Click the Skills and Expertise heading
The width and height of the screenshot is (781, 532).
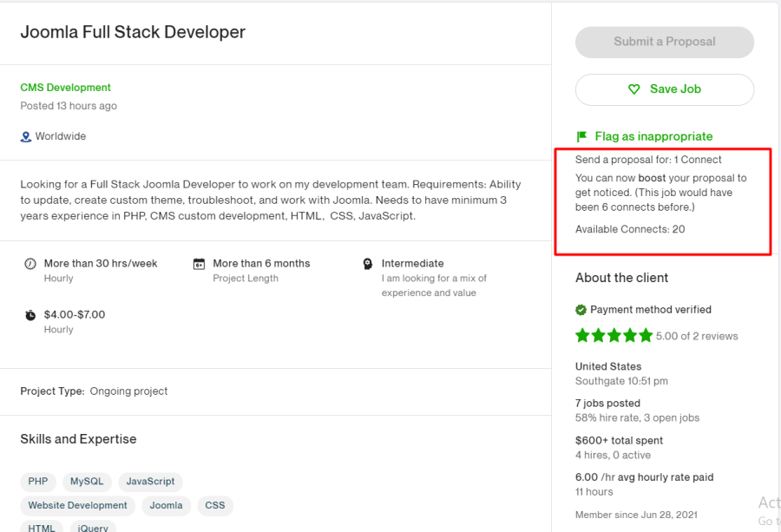(x=78, y=439)
